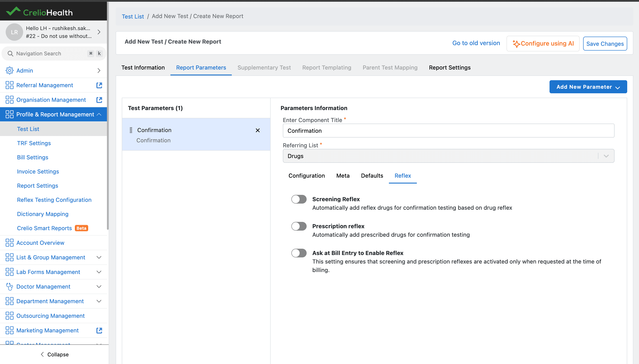Expand the Admin menu chevron
Screen dimensions: 639x364
tap(99, 70)
